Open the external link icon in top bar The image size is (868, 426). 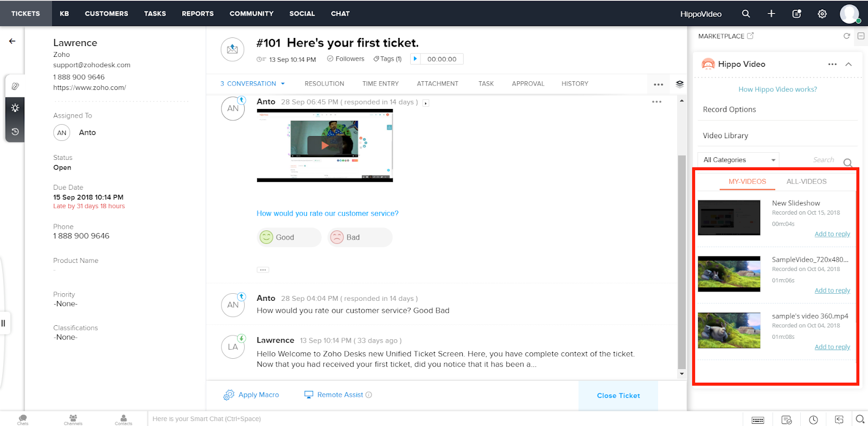pyautogui.click(x=796, y=14)
